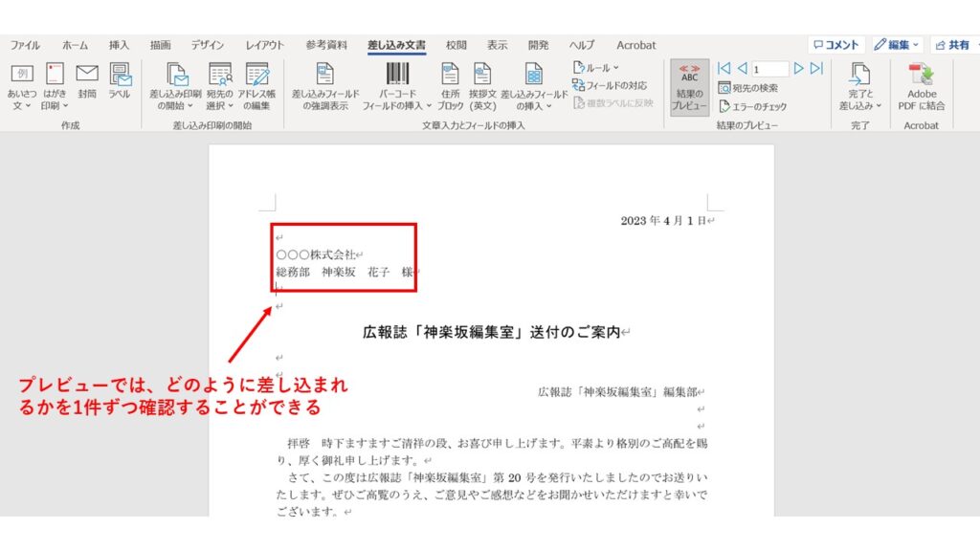The width and height of the screenshot is (980, 551).
Task: Open the 参考資料 (references) tab
Action: (x=326, y=45)
